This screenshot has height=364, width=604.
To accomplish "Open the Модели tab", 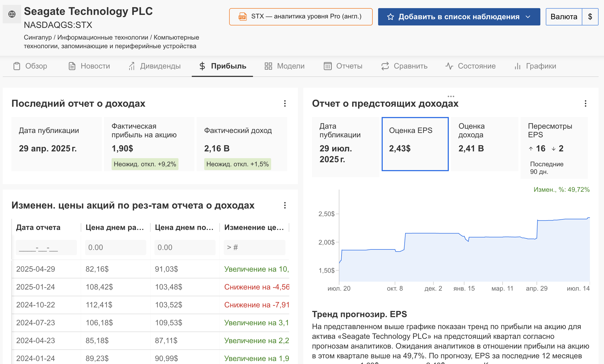I will [284, 66].
